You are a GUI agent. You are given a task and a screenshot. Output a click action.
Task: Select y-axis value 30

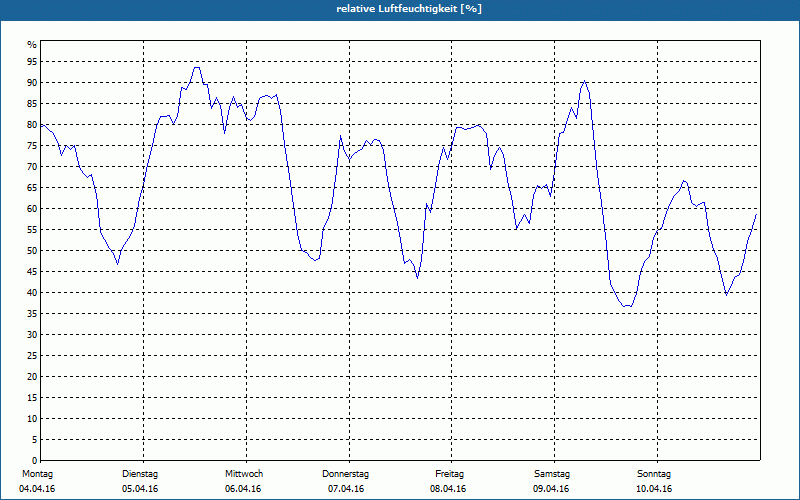pos(32,335)
